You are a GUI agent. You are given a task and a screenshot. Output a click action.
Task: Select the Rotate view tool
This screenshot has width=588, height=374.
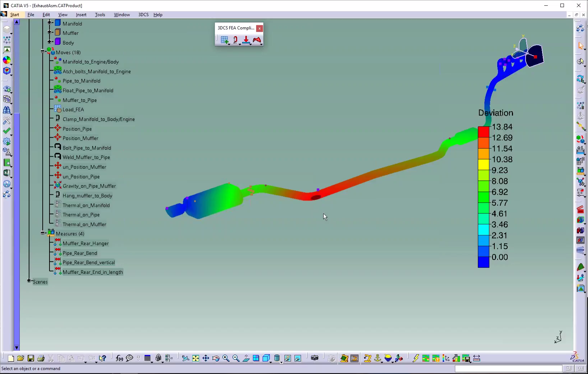coord(216,358)
